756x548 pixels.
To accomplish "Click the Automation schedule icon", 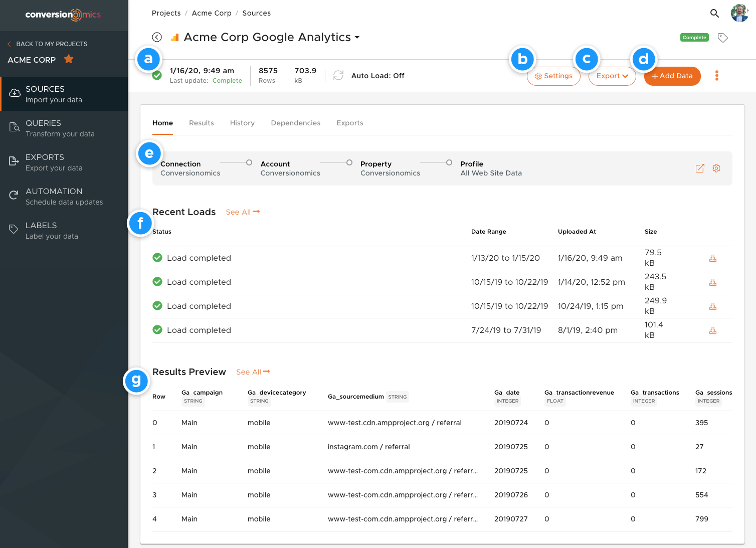I will (x=14, y=196).
